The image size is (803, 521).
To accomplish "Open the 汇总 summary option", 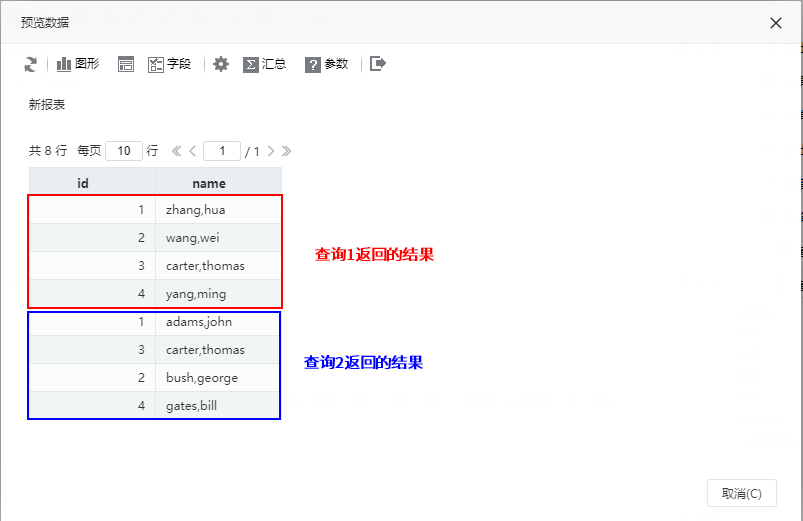I will click(264, 64).
